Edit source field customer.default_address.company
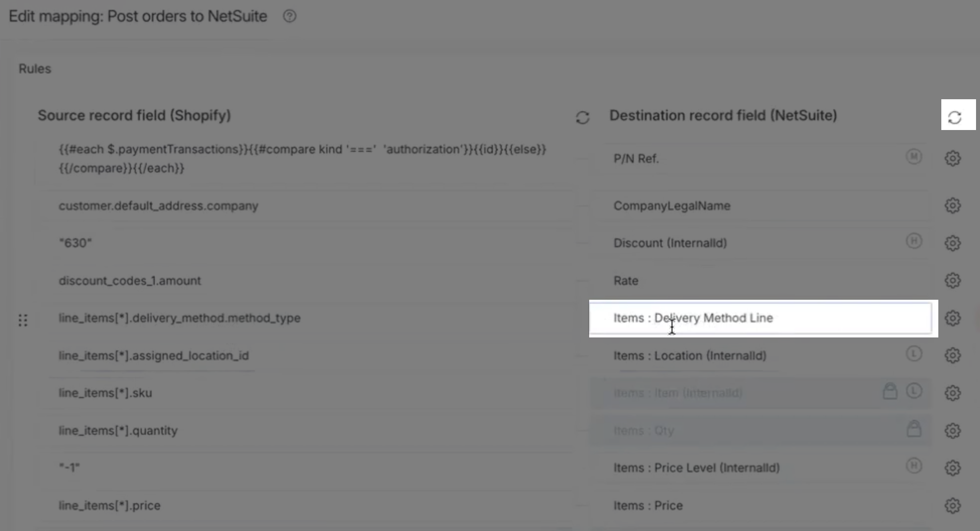This screenshot has height=531, width=980. [305, 206]
